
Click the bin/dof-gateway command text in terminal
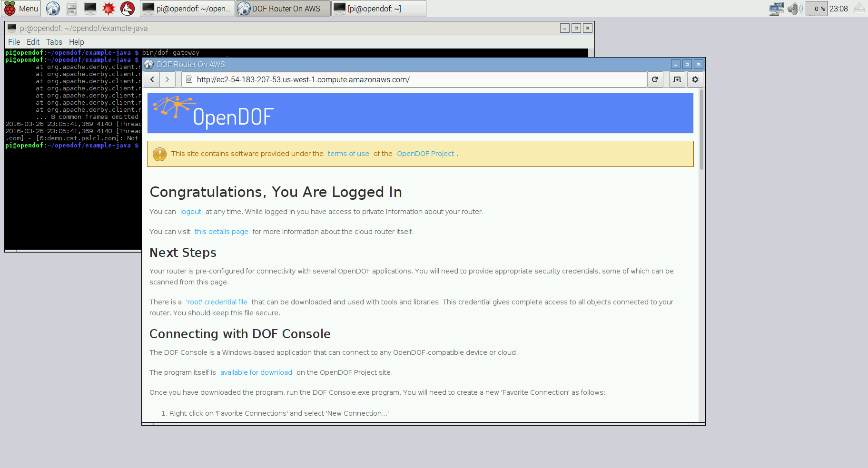[x=170, y=53]
